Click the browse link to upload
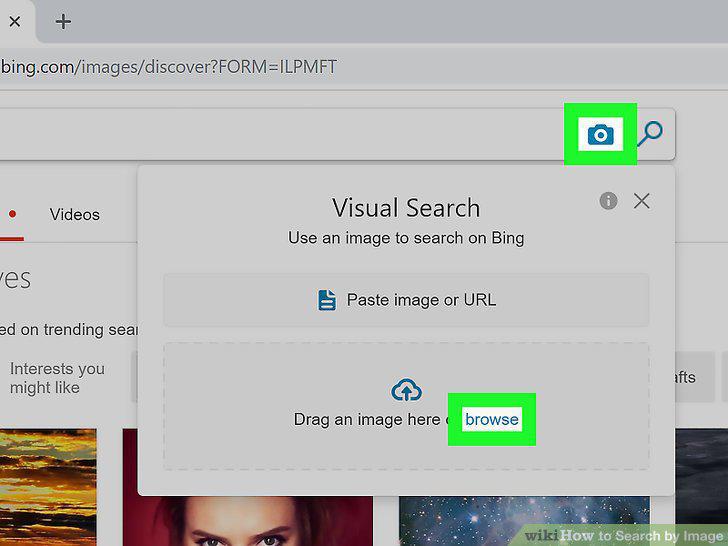 pyautogui.click(x=492, y=419)
